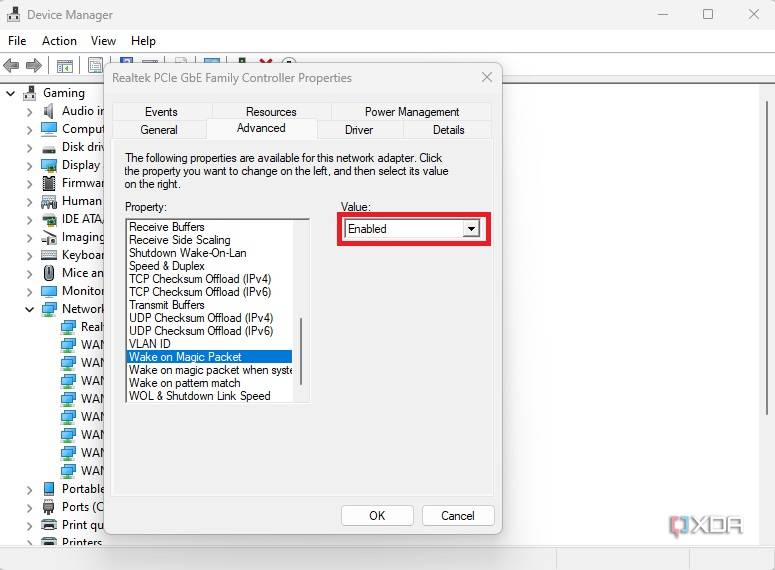775x570 pixels.
Task: Select the Mice category mouse icon
Action: click(49, 273)
